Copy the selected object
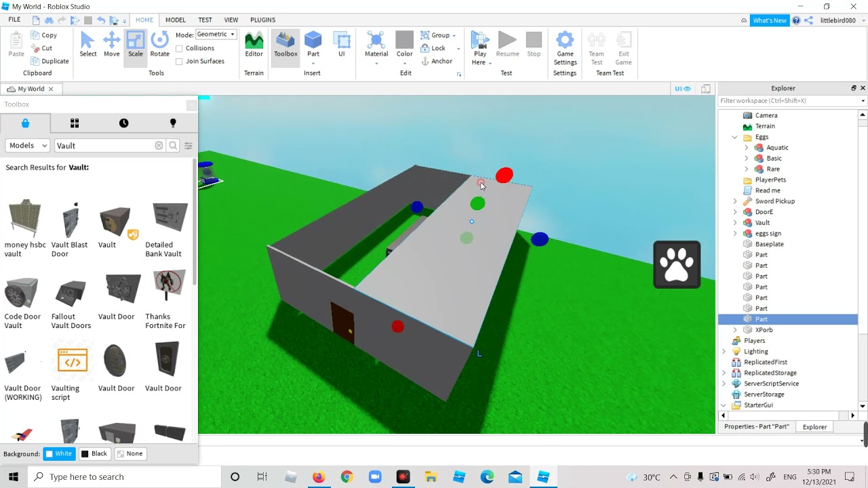Viewport: 868px width, 488px height. pos(44,35)
